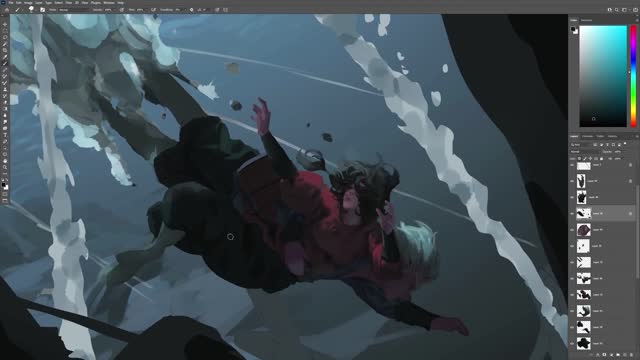
Task: Lock image pixels brush icon
Action: coord(585,158)
